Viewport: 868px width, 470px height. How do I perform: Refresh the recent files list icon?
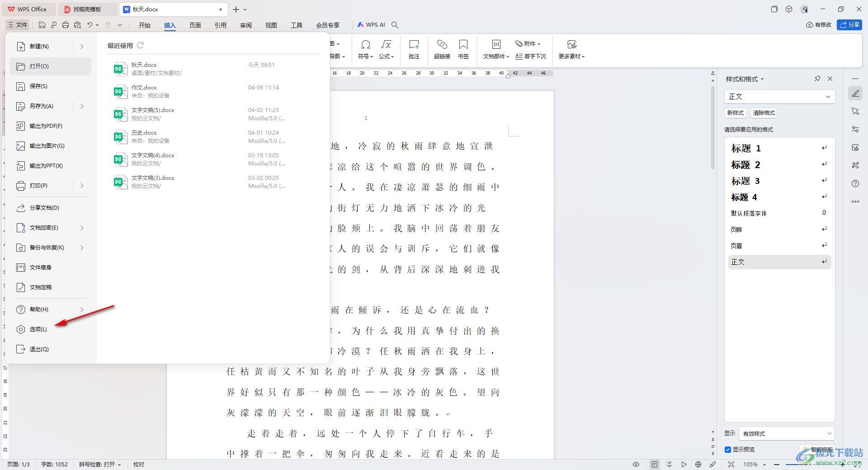(x=140, y=45)
